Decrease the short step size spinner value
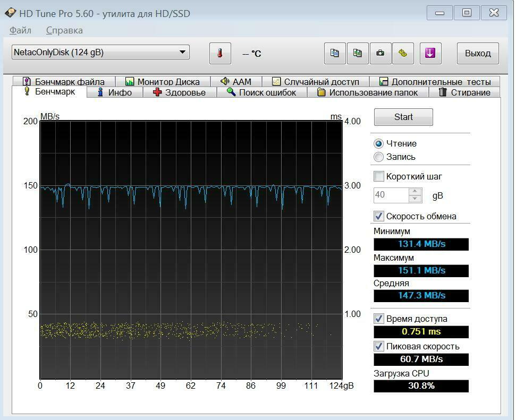The height and width of the screenshot is (420, 516). point(415,199)
